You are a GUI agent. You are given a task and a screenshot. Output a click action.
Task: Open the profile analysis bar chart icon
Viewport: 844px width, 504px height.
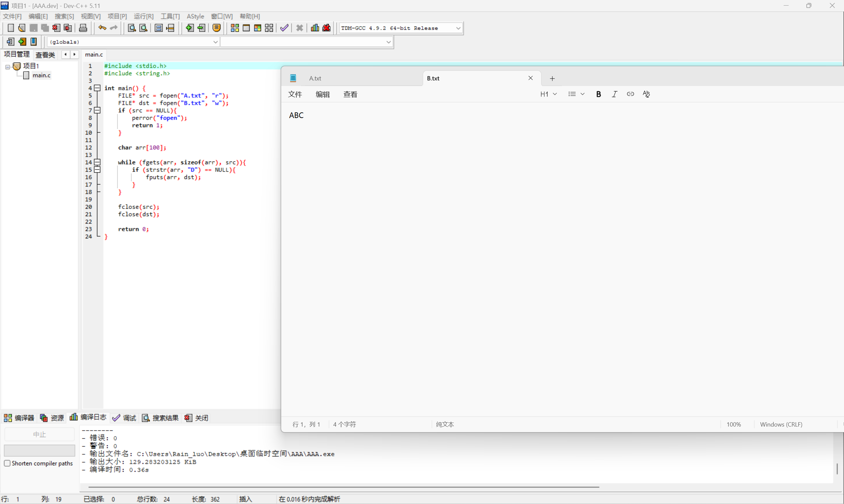pyautogui.click(x=315, y=28)
